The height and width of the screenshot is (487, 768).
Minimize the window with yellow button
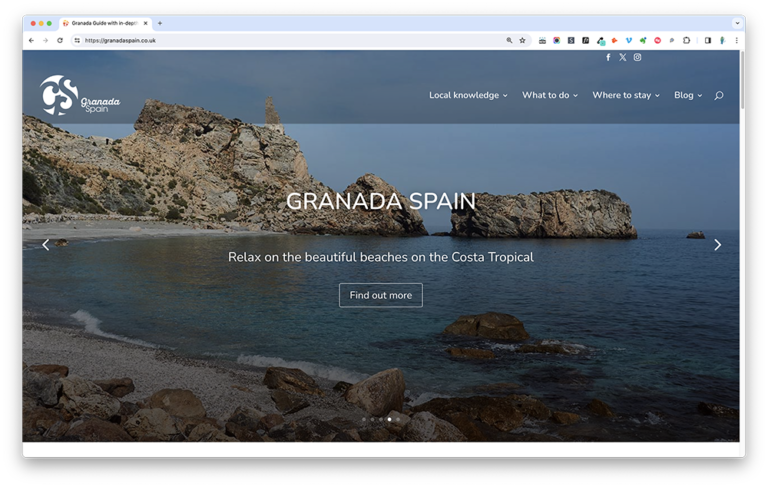(41, 23)
